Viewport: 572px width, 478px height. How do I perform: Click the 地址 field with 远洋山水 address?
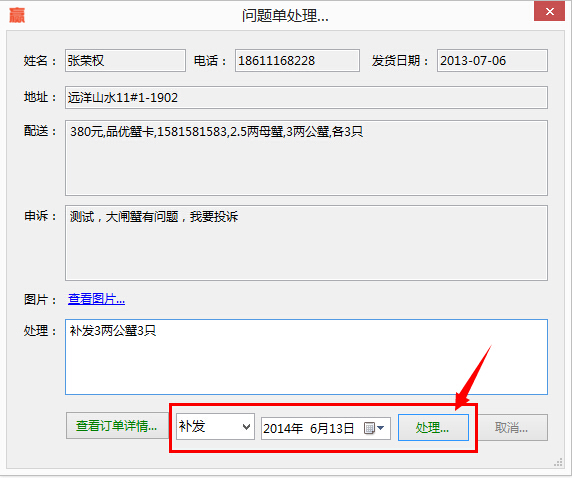[x=306, y=97]
